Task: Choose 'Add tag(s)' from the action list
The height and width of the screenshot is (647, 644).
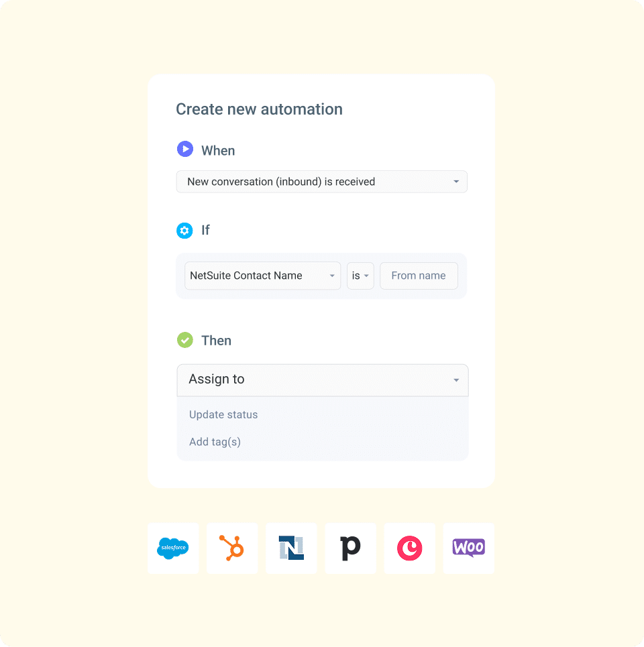Action: [215, 442]
